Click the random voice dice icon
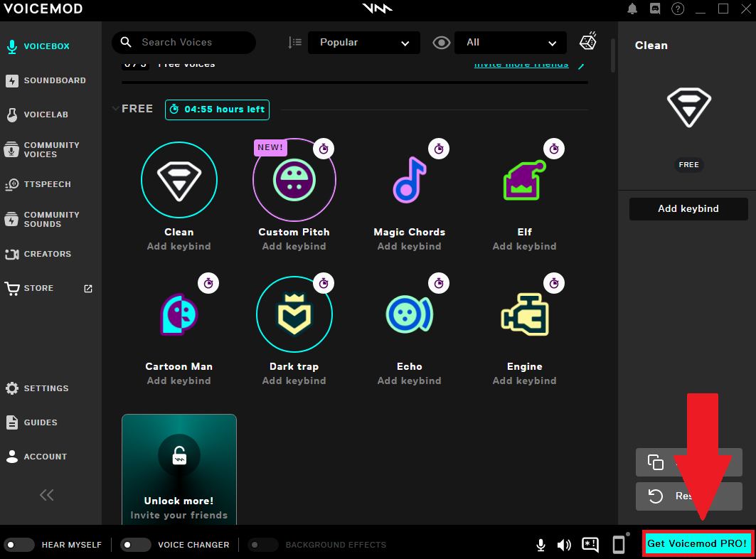 pos(587,41)
